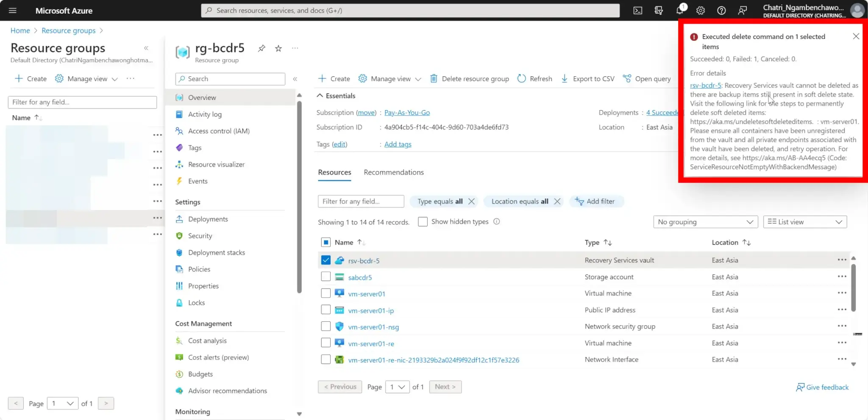Open the List view dropdown
This screenshot has width=868, height=420.
[x=805, y=222]
